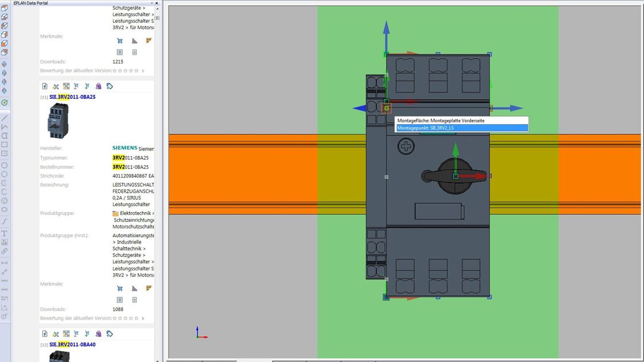Click the Data Portal scrollbar up arrow

[157, 8]
